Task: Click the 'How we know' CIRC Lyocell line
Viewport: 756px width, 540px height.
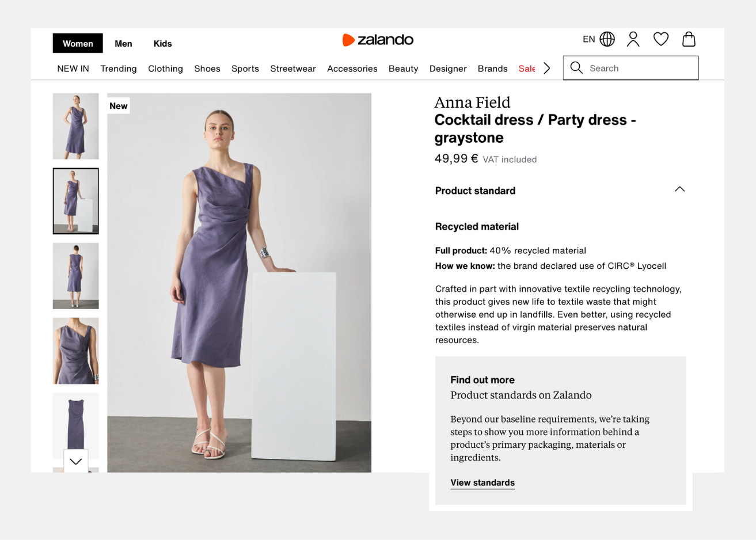Action: 550,266
